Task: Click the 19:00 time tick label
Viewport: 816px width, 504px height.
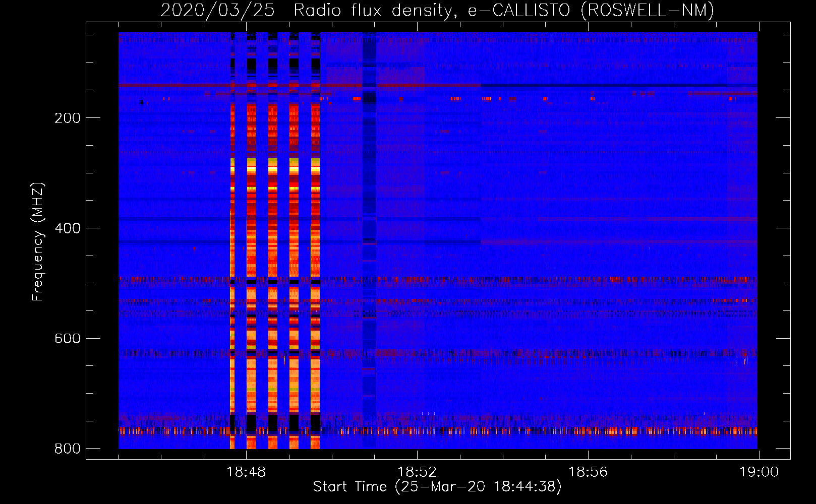Action: (x=759, y=472)
